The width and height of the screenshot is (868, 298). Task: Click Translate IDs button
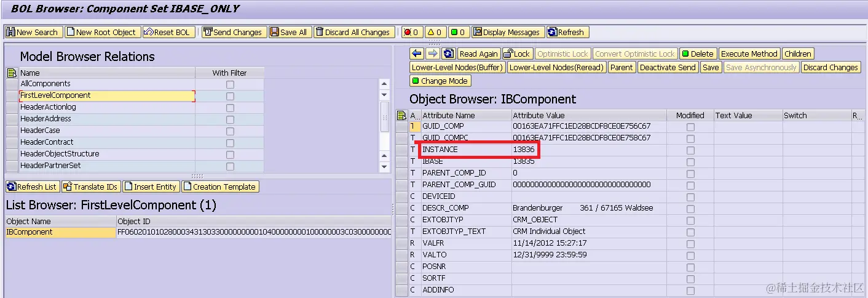point(91,187)
